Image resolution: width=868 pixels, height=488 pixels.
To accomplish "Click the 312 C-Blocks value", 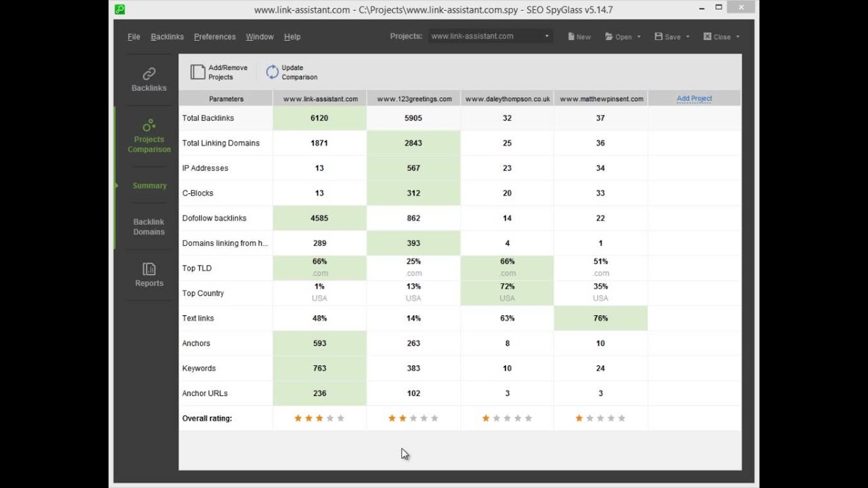I will point(413,193).
